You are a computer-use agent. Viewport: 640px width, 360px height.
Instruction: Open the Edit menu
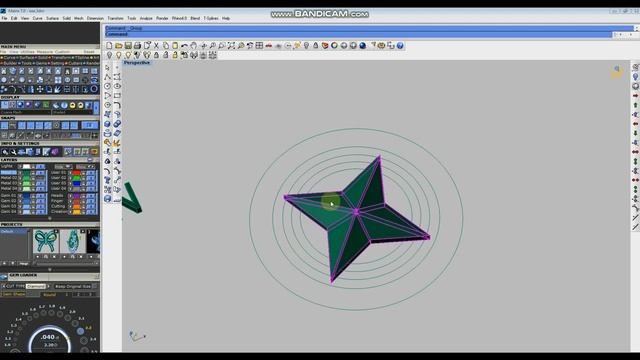pyautogui.click(x=14, y=18)
